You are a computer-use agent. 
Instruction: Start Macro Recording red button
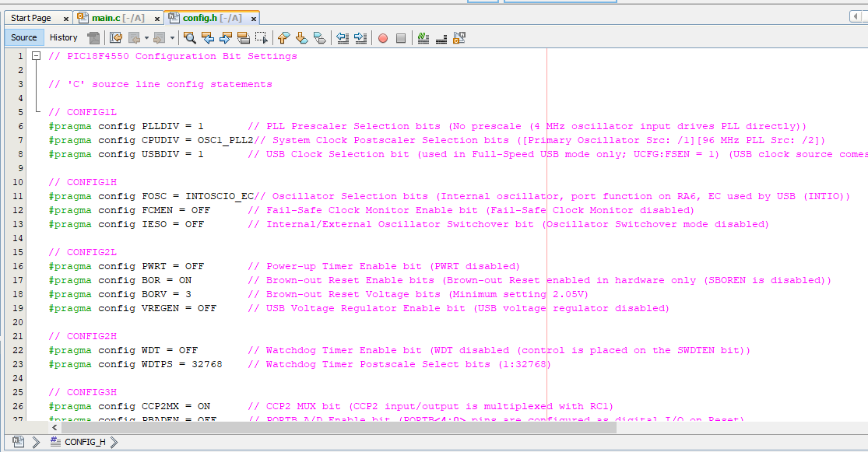tap(383, 38)
